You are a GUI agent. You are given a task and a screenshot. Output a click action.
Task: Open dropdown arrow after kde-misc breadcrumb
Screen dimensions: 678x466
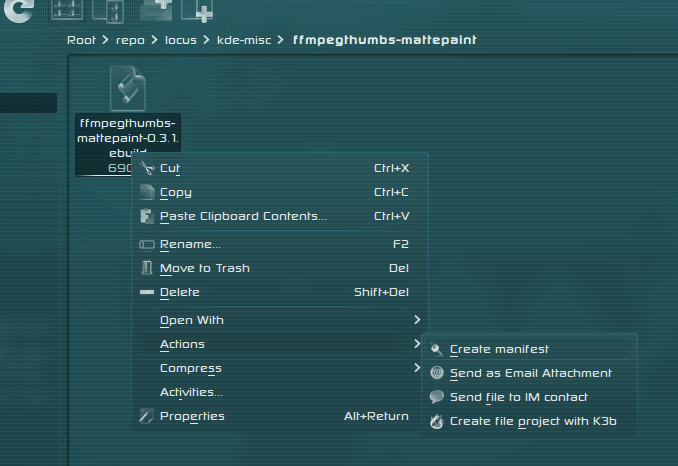point(281,40)
